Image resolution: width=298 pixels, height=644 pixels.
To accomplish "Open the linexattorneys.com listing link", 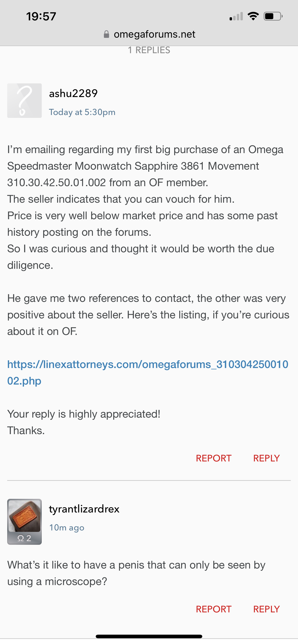I will 148,372.
